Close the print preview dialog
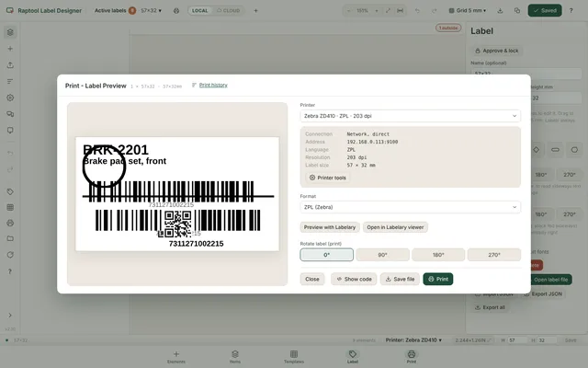The width and height of the screenshot is (588, 368). pyautogui.click(x=312, y=280)
